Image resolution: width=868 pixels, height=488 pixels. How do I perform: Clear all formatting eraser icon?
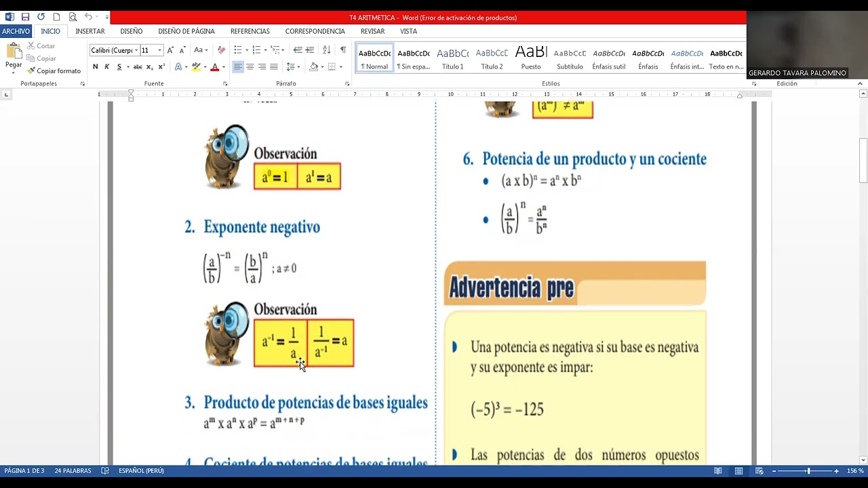click(x=221, y=50)
